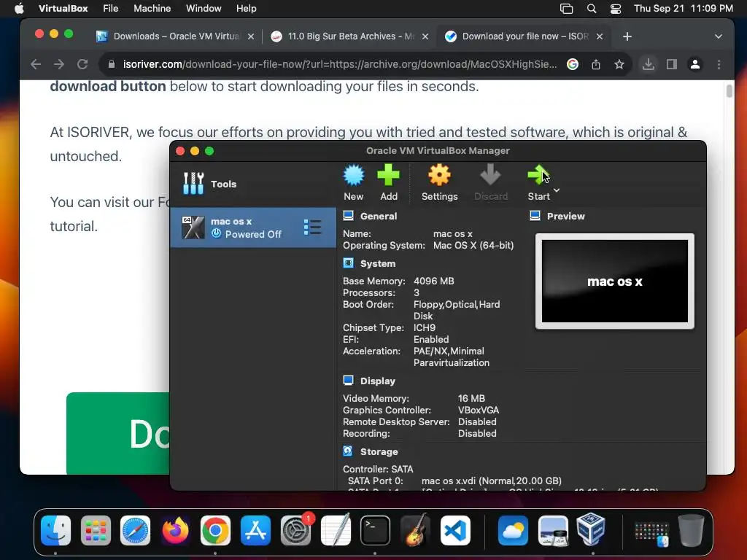This screenshot has width=747, height=560.
Task: Open App Store from the Dock
Action: coord(255,531)
